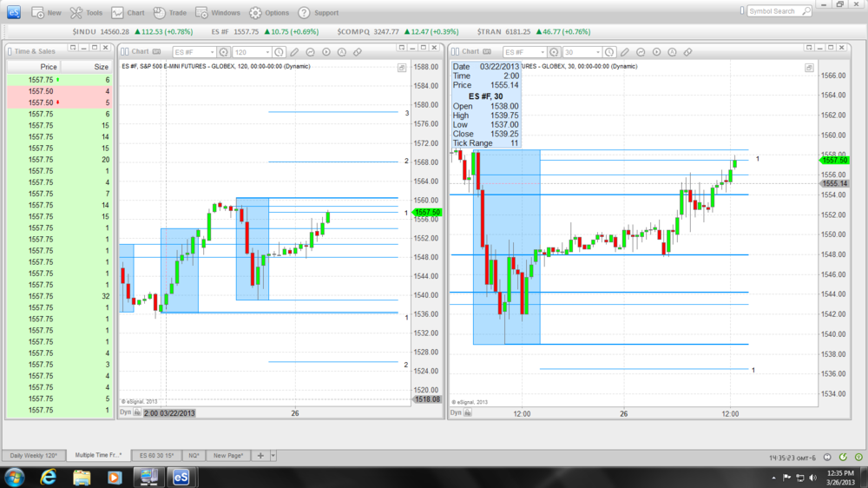868x488 pixels.
Task: Click the Size column header
Action: [86, 67]
